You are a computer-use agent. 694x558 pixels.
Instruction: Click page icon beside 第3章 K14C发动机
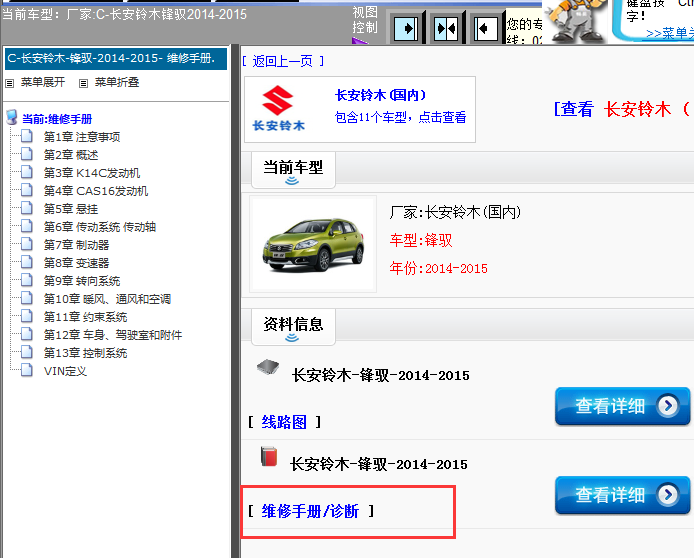[x=27, y=172]
